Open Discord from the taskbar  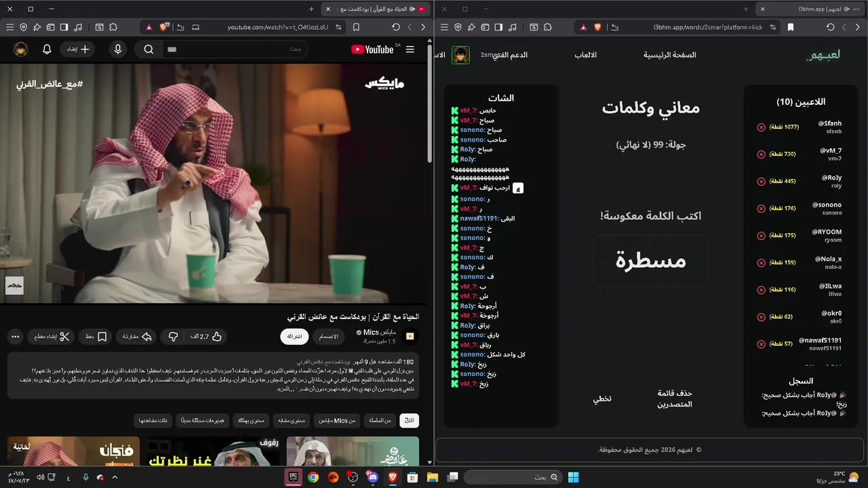pyautogui.click(x=372, y=477)
